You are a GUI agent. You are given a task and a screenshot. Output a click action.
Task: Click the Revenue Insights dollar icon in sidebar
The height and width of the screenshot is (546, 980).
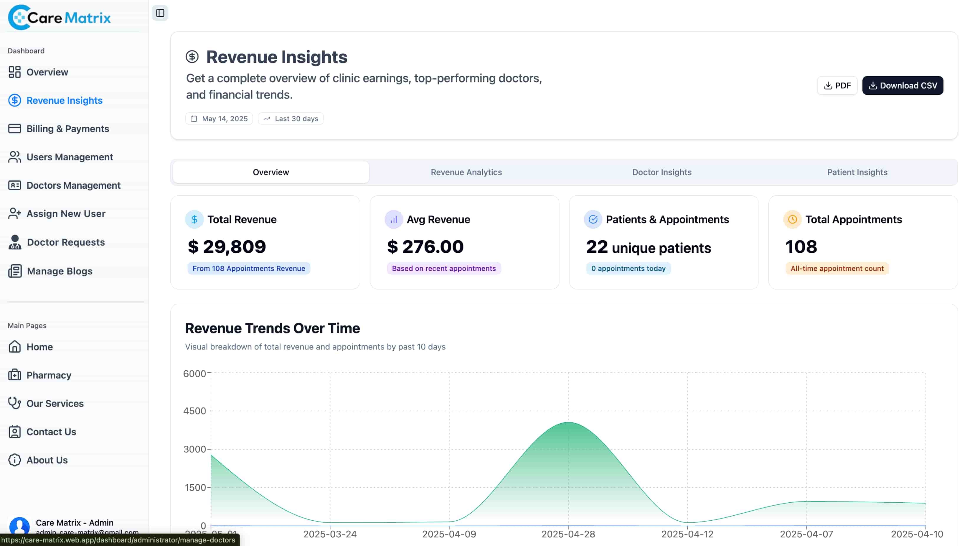pyautogui.click(x=14, y=100)
